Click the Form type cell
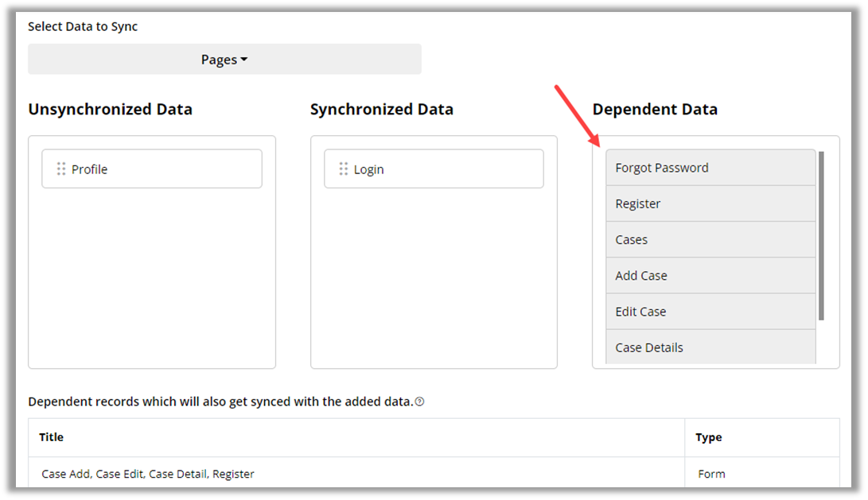The width and height of the screenshot is (868, 500). point(711,474)
